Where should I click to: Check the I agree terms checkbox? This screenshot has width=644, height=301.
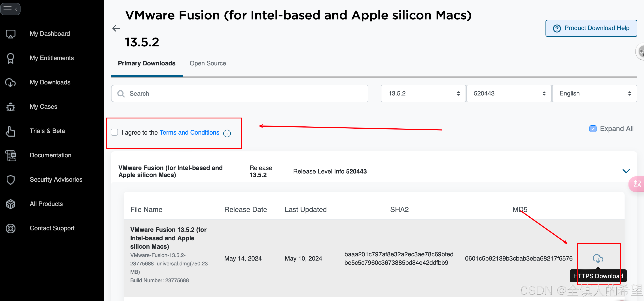click(x=114, y=132)
